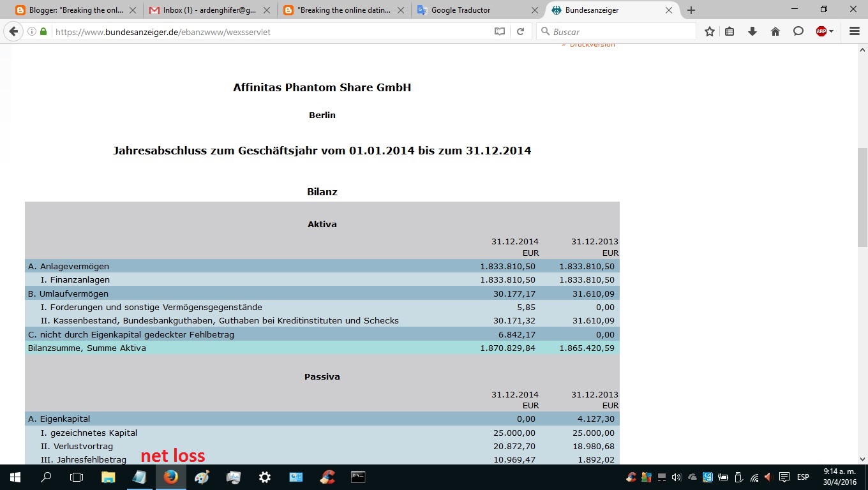Screen dimensions: 868x490
Task: Change the ESP keyboard language indicator
Action: (x=803, y=477)
